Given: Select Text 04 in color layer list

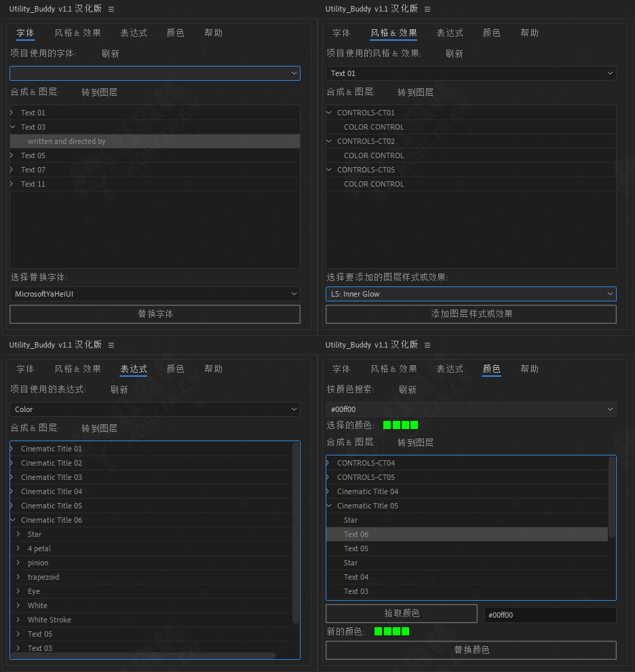Looking at the screenshot, I should pos(467,577).
